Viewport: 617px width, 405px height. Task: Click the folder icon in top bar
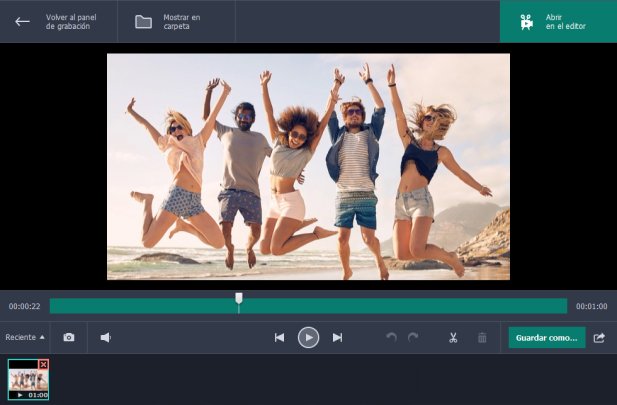(143, 22)
